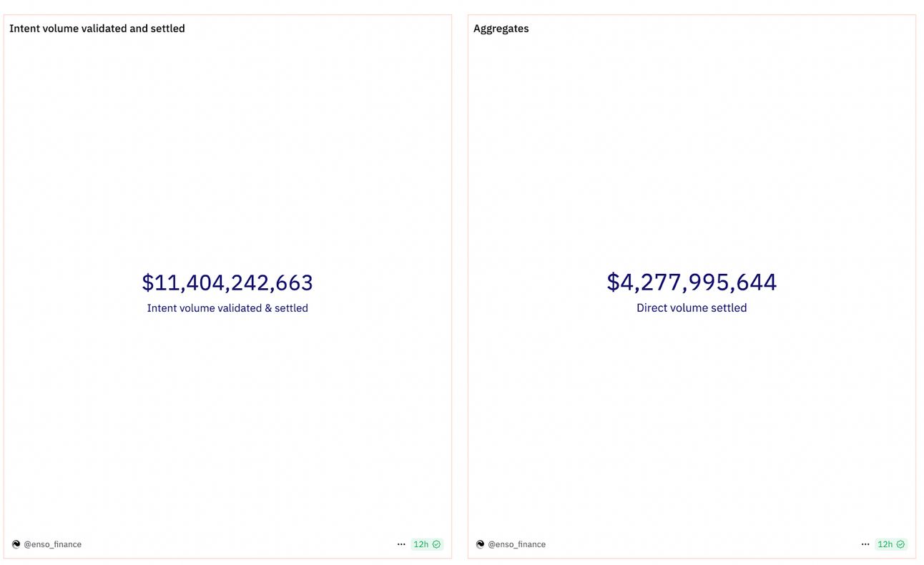This screenshot has width=924, height=565.
Task: Select the $11,404,242,663 counter value
Action: (227, 282)
